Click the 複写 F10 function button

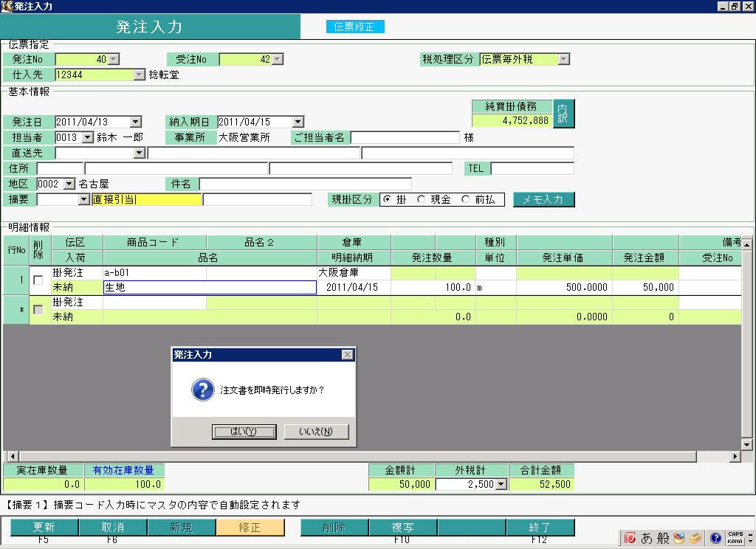click(402, 528)
